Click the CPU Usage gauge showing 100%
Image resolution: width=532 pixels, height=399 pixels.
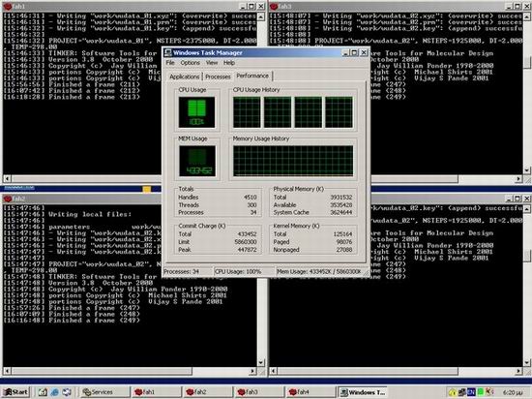pos(196,112)
